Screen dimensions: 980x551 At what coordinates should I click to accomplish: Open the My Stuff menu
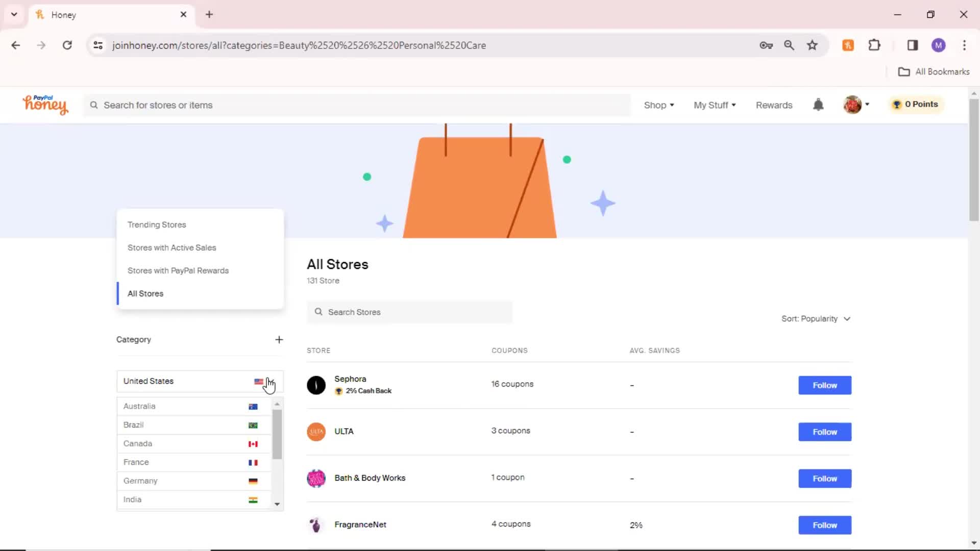click(715, 105)
